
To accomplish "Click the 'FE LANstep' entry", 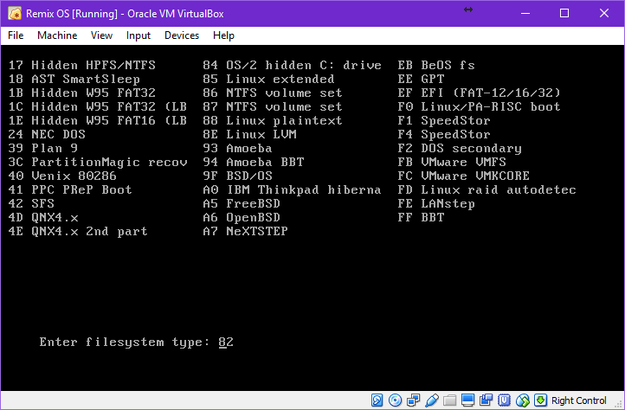I will point(436,204).
